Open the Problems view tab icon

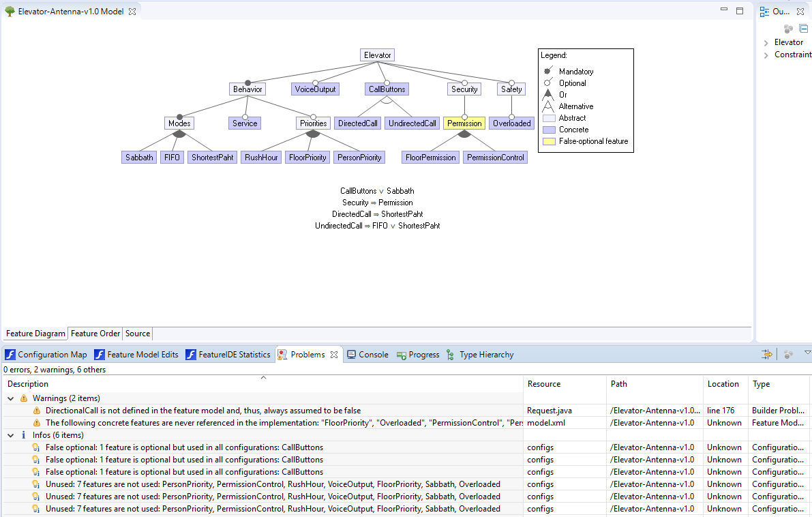point(282,354)
